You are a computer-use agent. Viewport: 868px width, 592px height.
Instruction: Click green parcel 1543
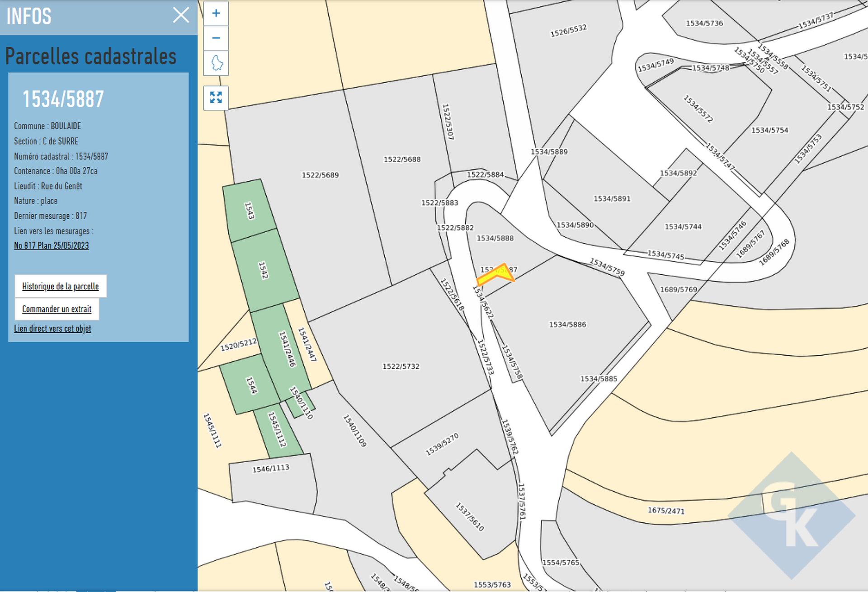tap(249, 211)
